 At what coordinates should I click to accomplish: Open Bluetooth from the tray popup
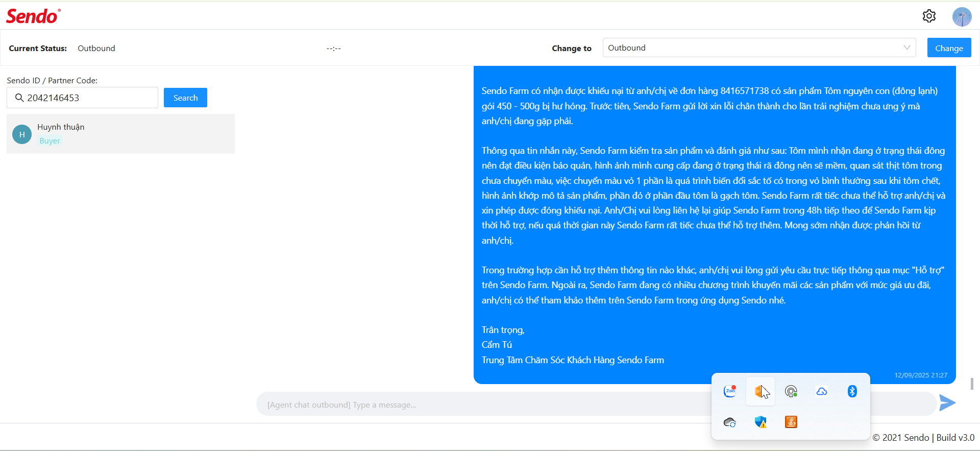852,391
